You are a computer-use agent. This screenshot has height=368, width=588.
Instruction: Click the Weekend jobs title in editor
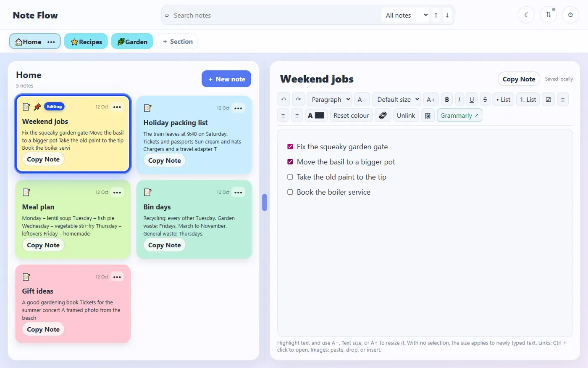[x=317, y=79]
